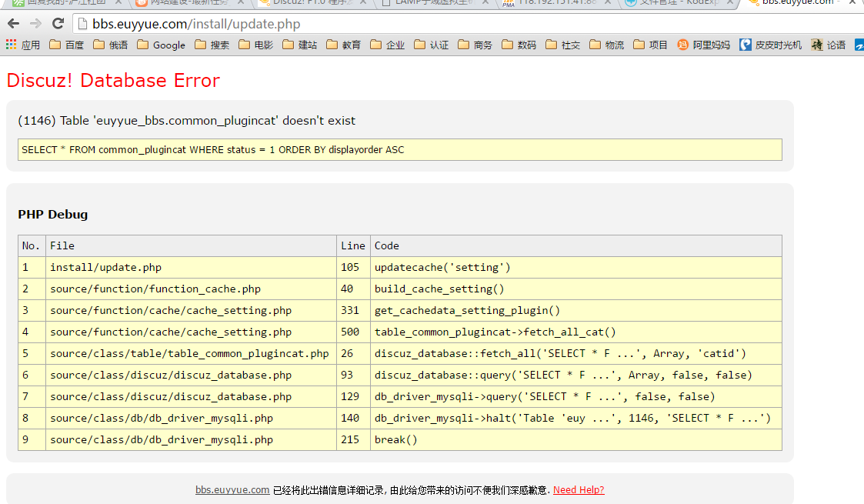This screenshot has height=504, width=864.
Task: Open the 教育 bookmark folder
Action: click(x=343, y=45)
